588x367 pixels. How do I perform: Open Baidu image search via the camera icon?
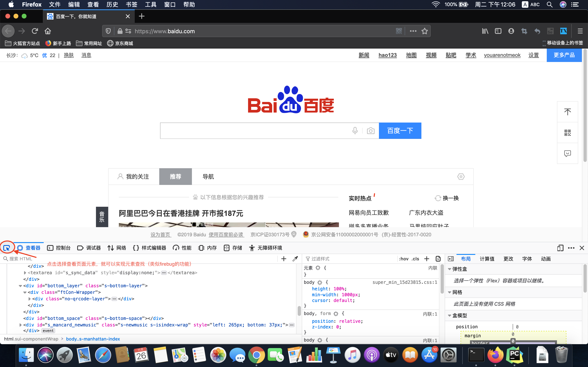(x=370, y=130)
